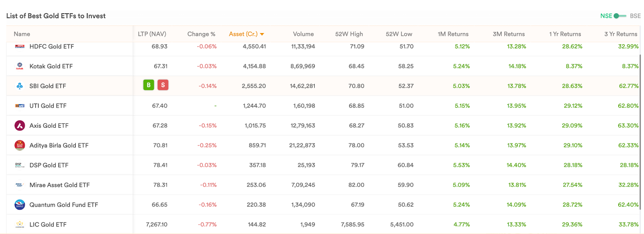Click Quantum asset value 220.38

coord(256,205)
